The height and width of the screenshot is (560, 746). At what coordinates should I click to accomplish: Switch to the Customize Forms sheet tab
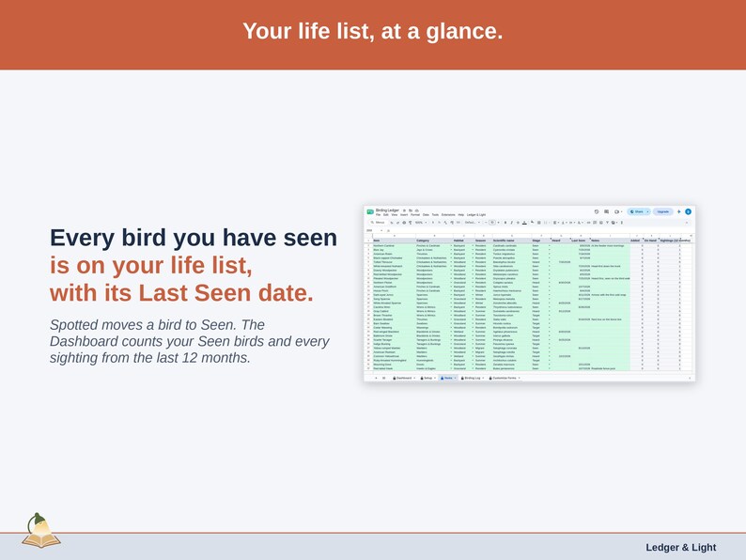tap(505, 378)
